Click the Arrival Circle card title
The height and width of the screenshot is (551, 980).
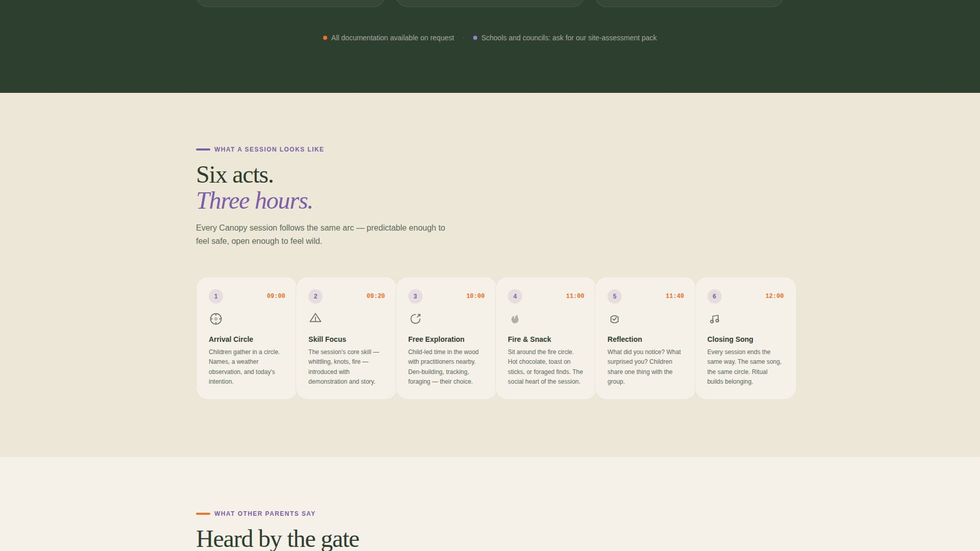click(231, 339)
